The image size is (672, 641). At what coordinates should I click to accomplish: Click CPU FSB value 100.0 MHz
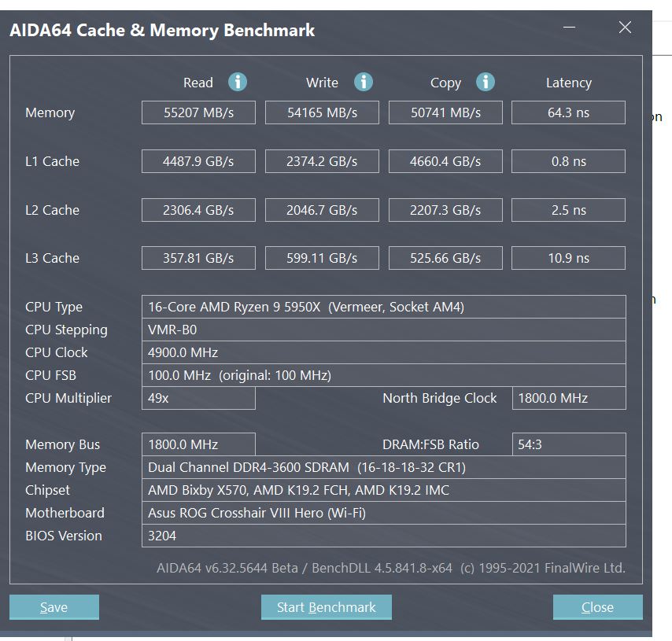(x=383, y=375)
